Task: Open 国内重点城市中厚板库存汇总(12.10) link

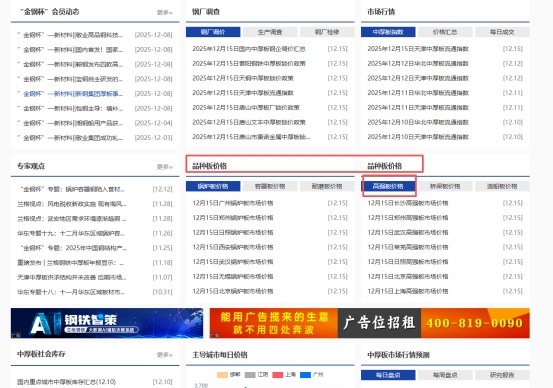Action: point(66,382)
